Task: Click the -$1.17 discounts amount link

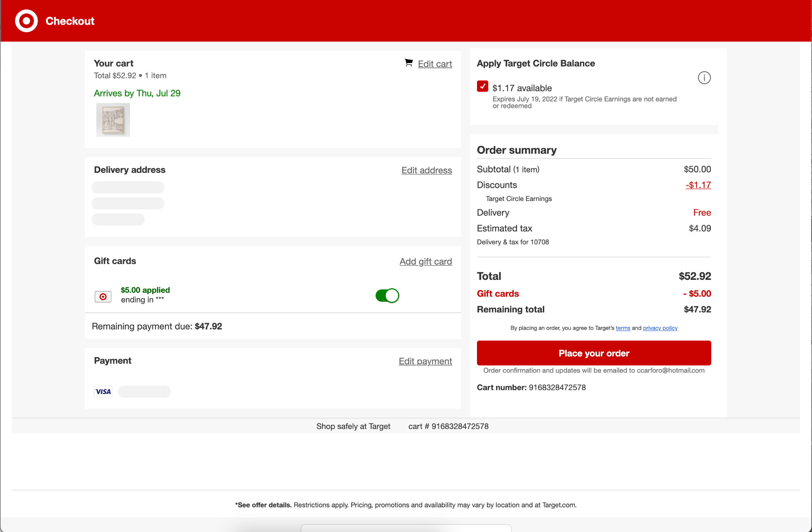Action: [x=698, y=185]
